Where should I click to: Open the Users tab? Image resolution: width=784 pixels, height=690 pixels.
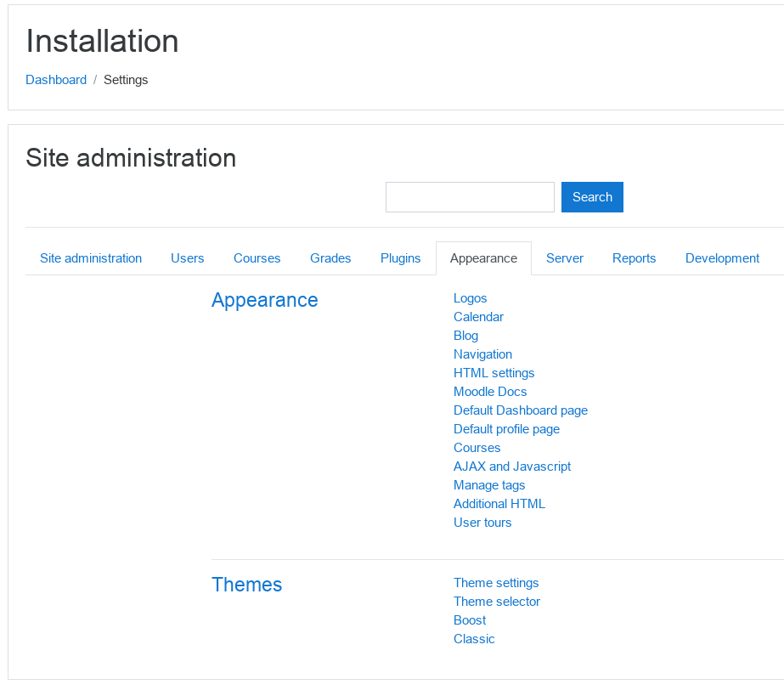pos(188,258)
